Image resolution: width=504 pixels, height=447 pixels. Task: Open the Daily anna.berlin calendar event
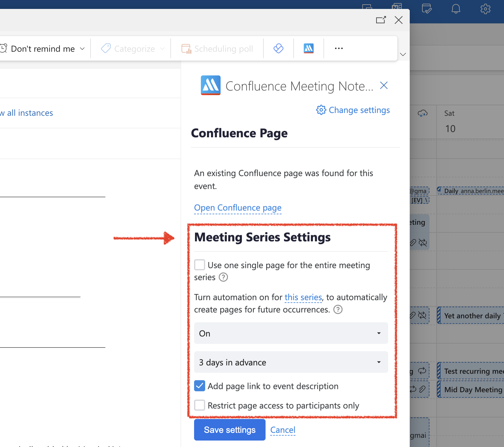(470, 191)
